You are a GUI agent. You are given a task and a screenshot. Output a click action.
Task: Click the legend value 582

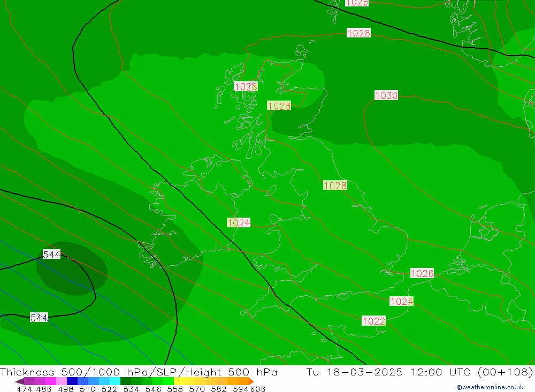point(219,389)
